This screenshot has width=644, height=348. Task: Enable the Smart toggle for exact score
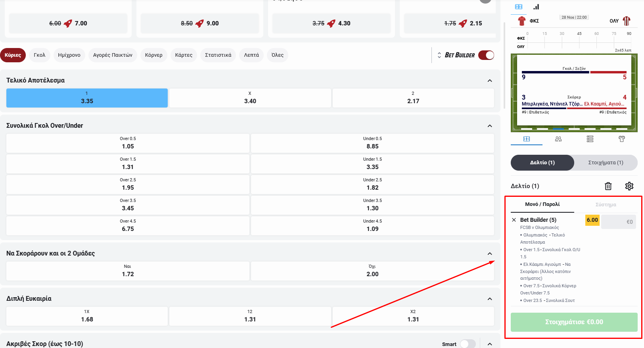tap(468, 344)
